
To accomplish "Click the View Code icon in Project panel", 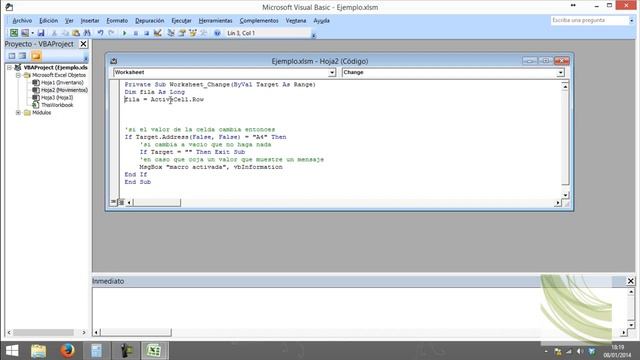I will tap(12, 56).
